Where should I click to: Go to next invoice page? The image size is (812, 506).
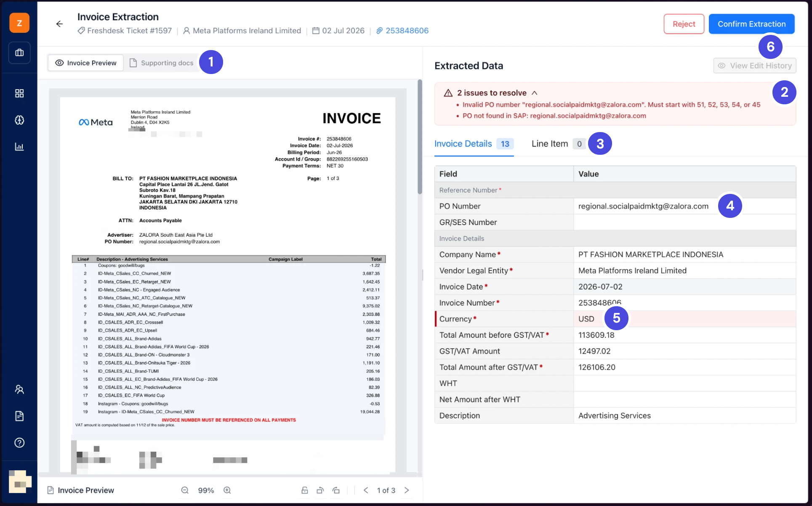pos(407,490)
